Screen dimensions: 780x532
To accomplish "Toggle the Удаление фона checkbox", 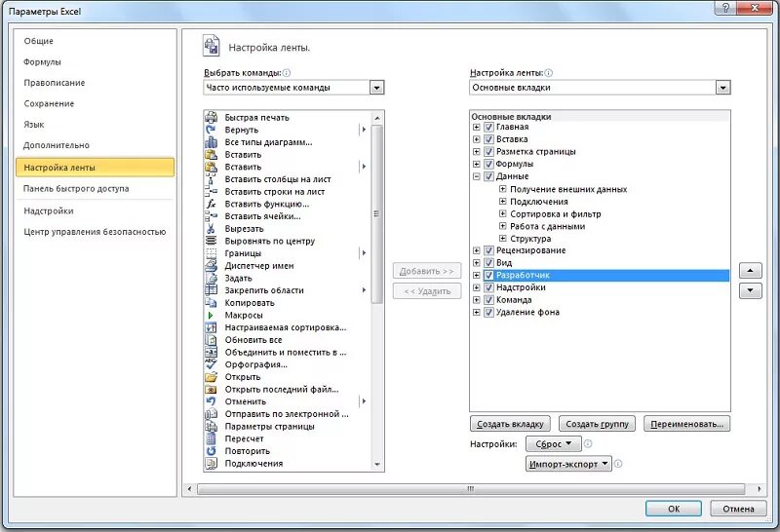I will coord(489,312).
